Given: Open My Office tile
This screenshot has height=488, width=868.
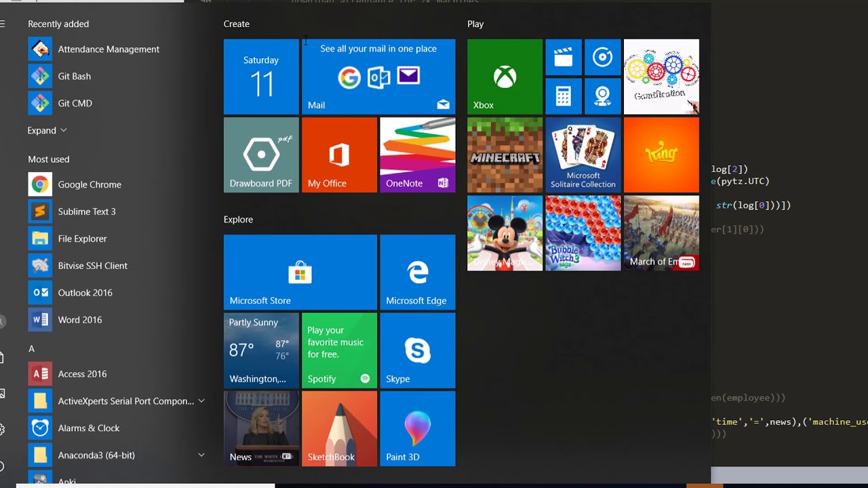Looking at the screenshot, I should point(339,155).
